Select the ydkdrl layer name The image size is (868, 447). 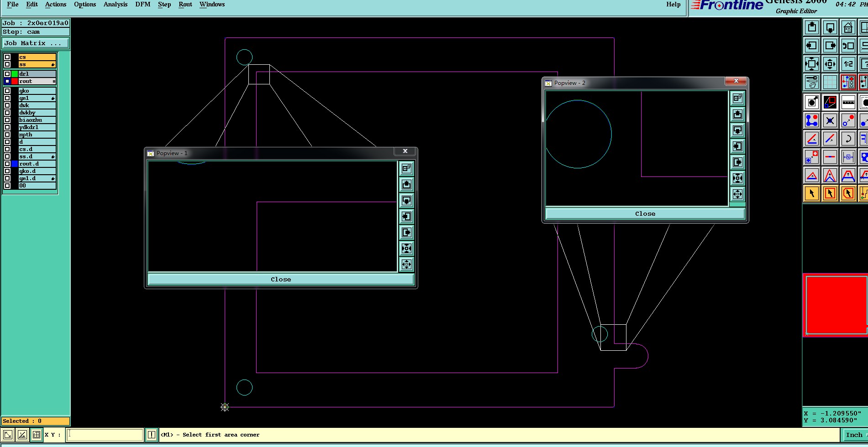pos(37,127)
